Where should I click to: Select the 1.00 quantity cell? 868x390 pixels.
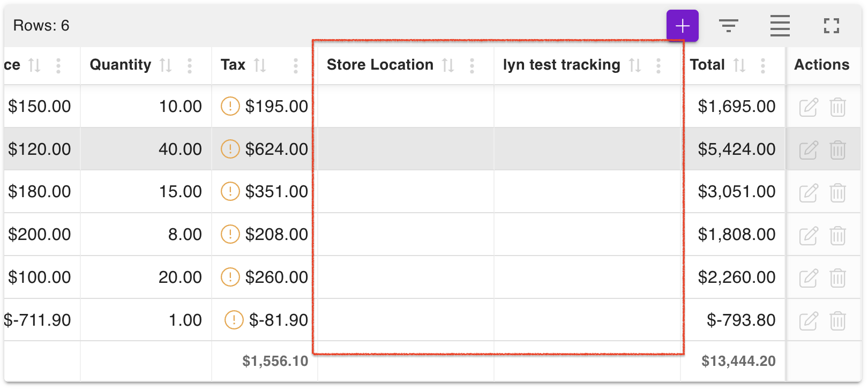coord(146,320)
